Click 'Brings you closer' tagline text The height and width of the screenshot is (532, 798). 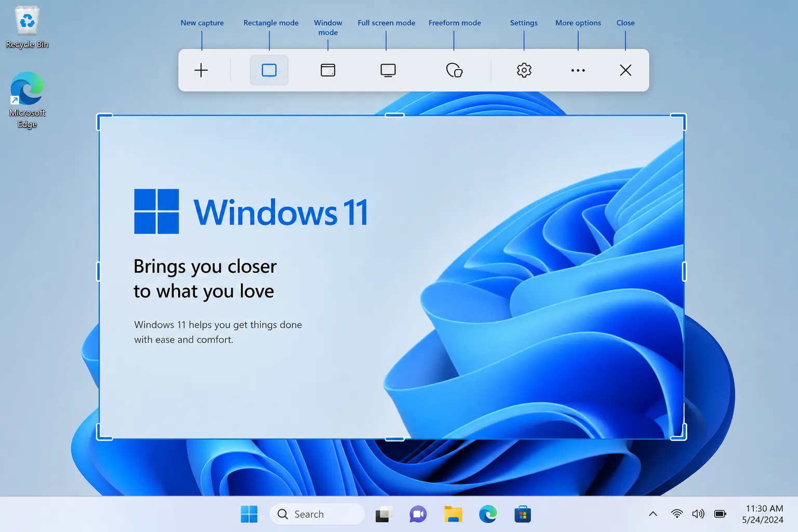205,267
